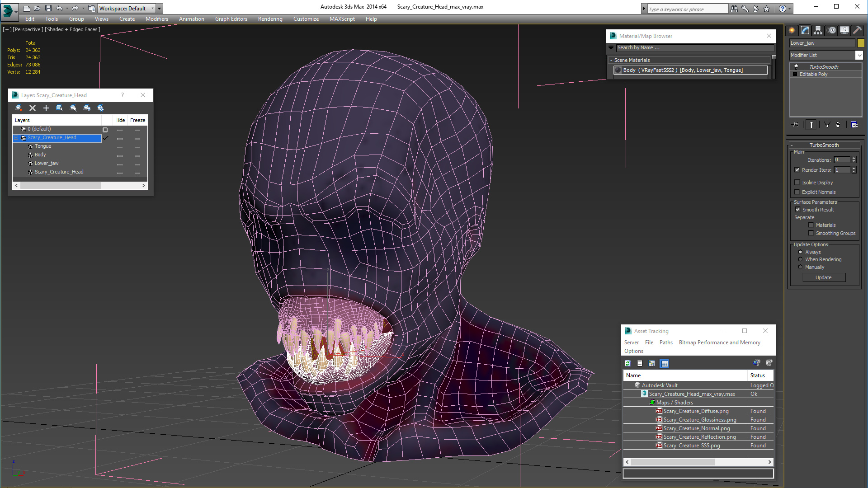Check Separate by Materials checkbox

coord(811,225)
